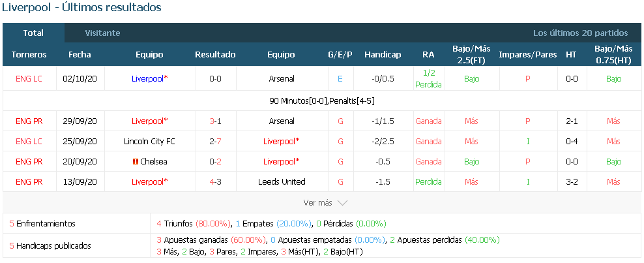Viewport: 644px width, 263px height.
Task: Click the ENG PR label for 13/09/20
Action: (29, 181)
